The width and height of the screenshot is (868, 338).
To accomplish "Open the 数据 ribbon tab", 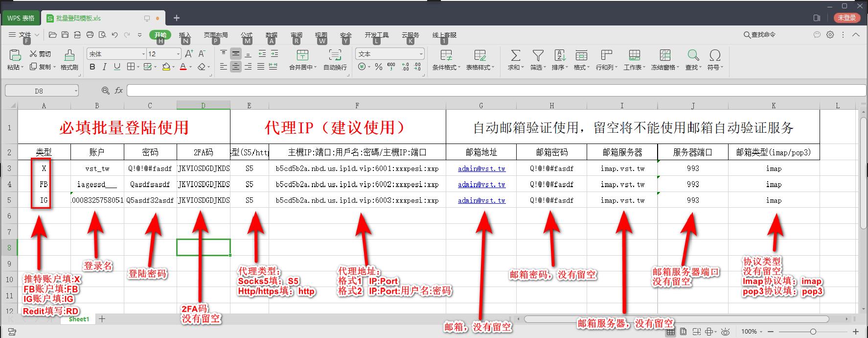I will [x=272, y=35].
